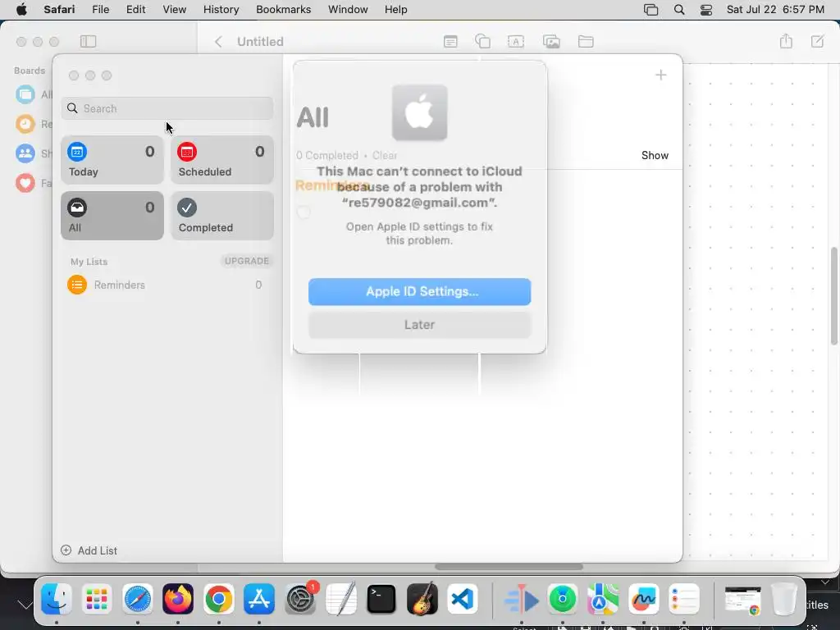840x630 pixels.
Task: Open Launchpad from the Dock
Action: [x=97, y=599]
